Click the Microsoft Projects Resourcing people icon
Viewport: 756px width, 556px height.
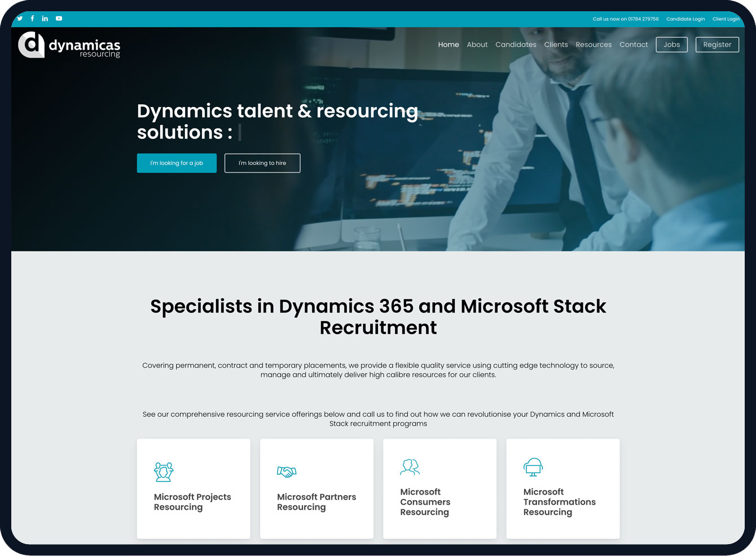[x=164, y=471]
